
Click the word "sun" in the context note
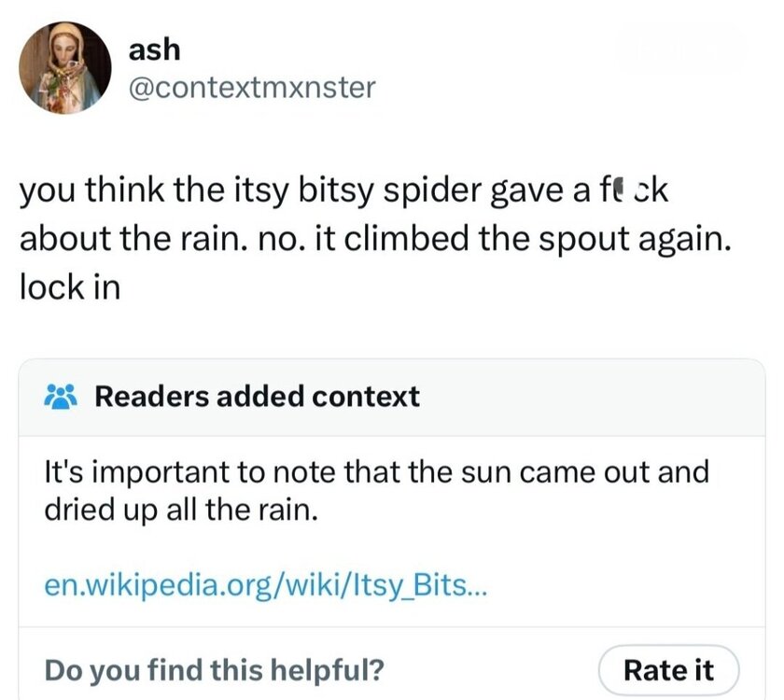[511, 472]
